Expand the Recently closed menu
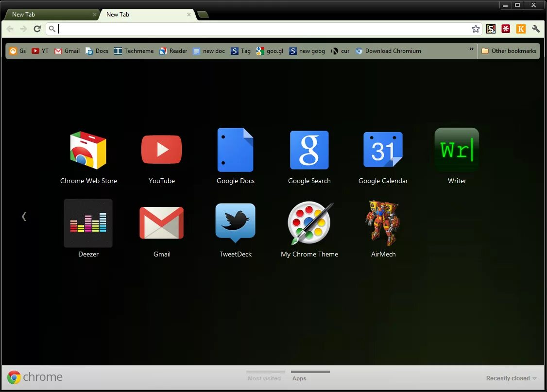The height and width of the screenshot is (392, 547). [x=512, y=378]
